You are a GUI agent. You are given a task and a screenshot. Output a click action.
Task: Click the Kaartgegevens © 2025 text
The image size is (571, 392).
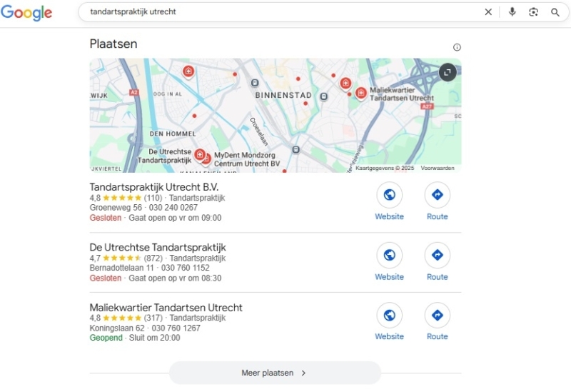pyautogui.click(x=385, y=168)
